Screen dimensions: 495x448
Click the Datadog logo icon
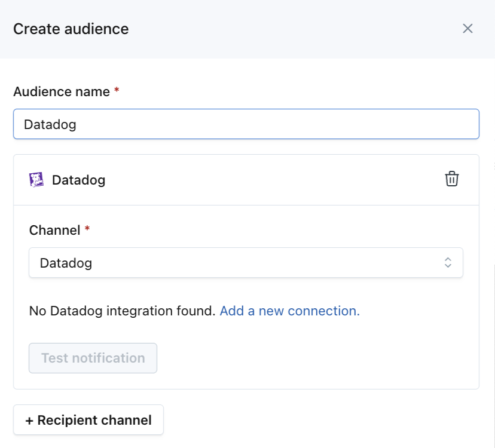(x=36, y=180)
